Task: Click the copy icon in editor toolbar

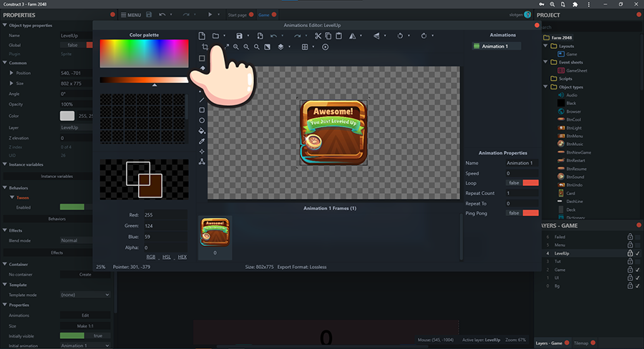Action: click(328, 36)
